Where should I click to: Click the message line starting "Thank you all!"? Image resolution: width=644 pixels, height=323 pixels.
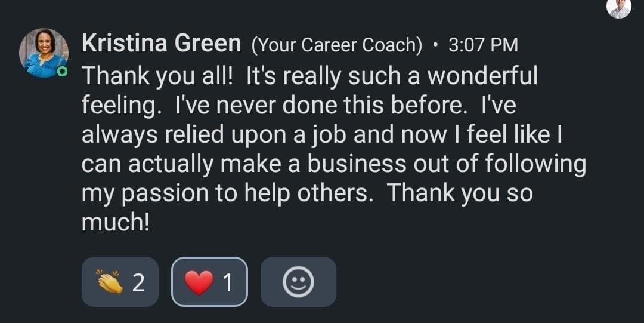[309, 76]
